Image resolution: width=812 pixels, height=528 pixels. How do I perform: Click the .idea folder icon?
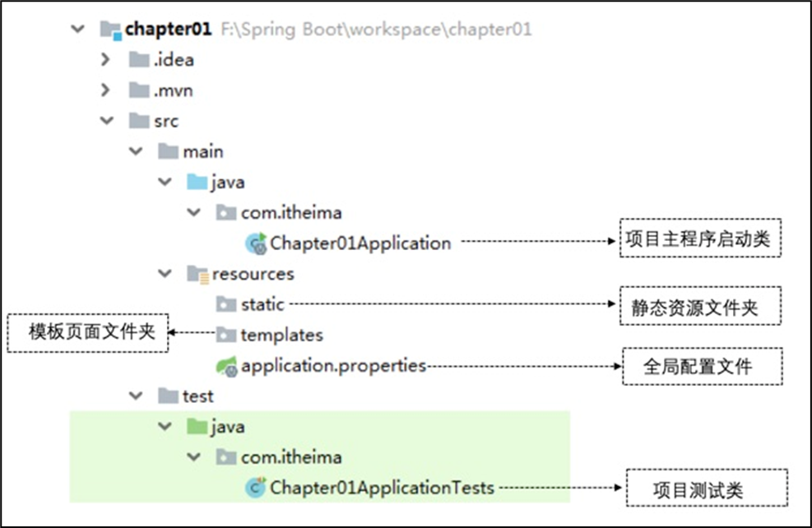tap(139, 60)
